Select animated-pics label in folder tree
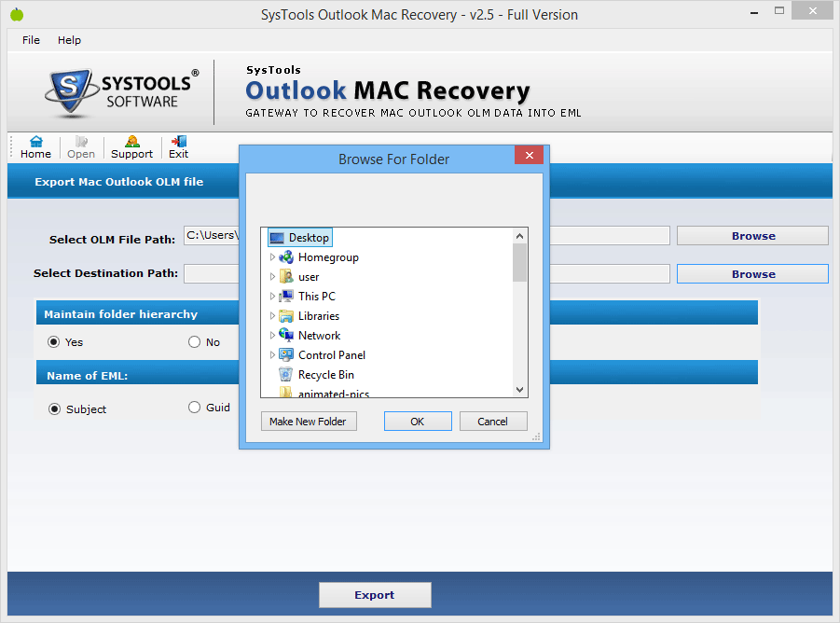The height and width of the screenshot is (623, 840). (333, 394)
